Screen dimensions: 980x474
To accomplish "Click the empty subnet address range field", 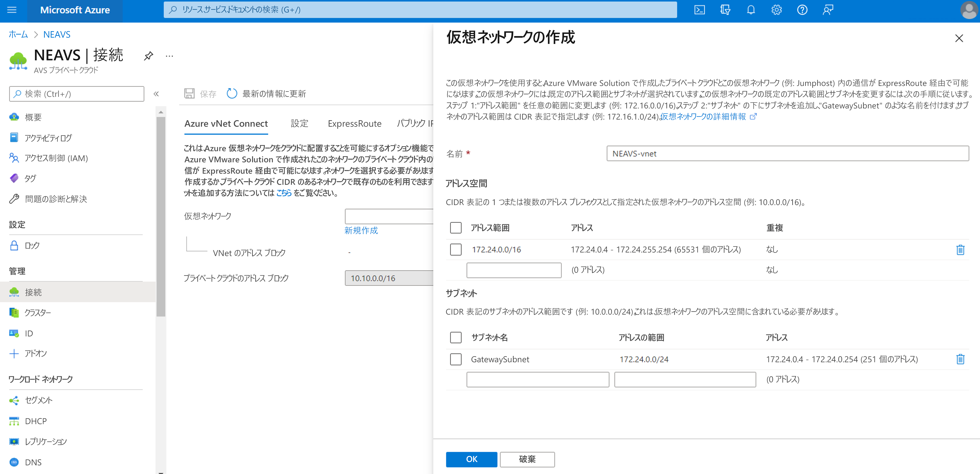I will click(x=685, y=380).
